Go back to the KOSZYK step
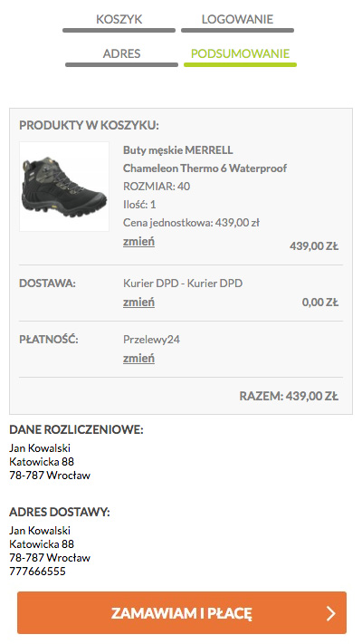 [119, 19]
